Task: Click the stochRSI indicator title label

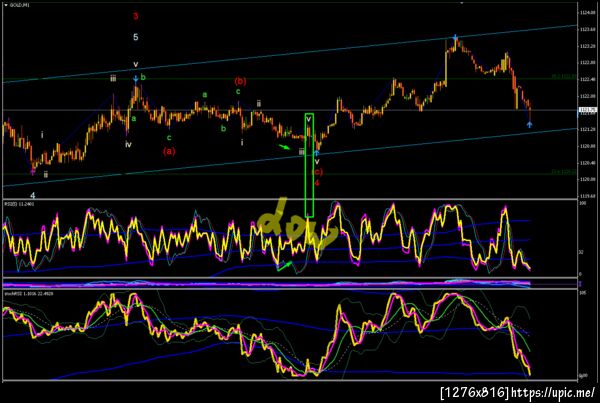Action: coord(29,294)
